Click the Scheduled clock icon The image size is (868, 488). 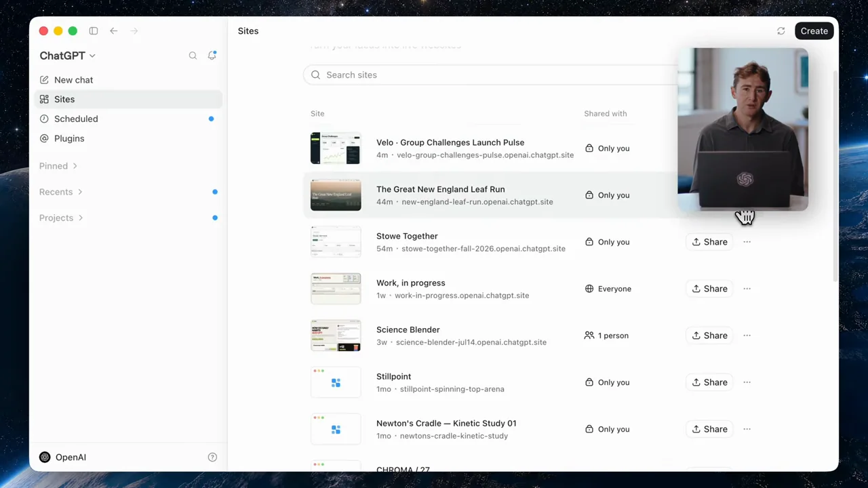point(44,119)
